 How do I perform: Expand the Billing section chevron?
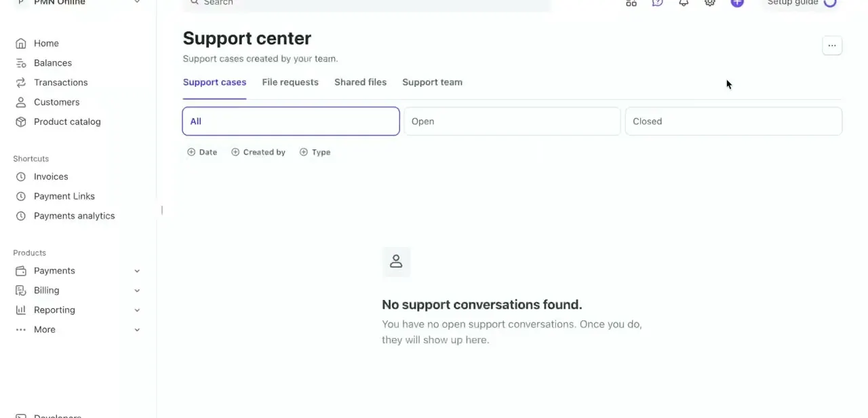[137, 290]
